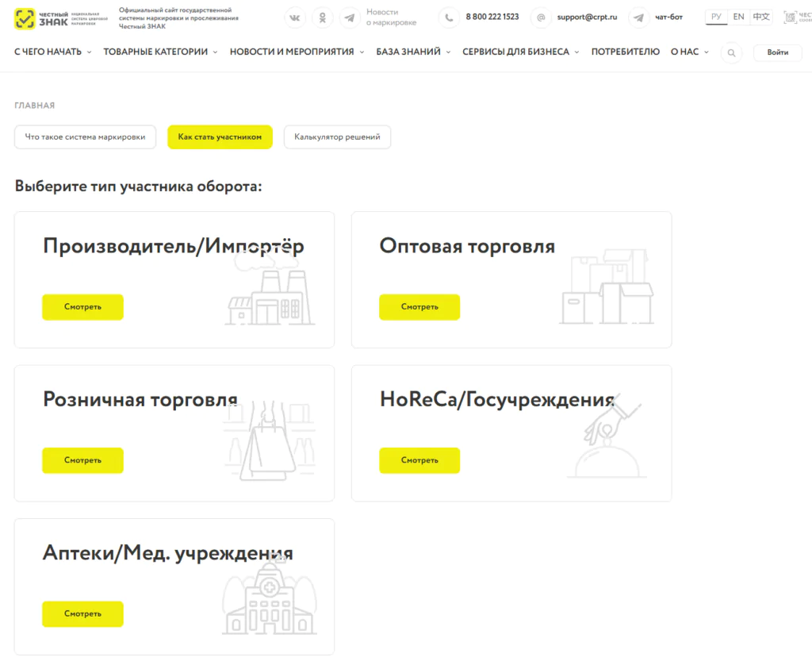Image resolution: width=812 pixels, height=665 pixels.
Task: Select the РУ language option
Action: (716, 17)
